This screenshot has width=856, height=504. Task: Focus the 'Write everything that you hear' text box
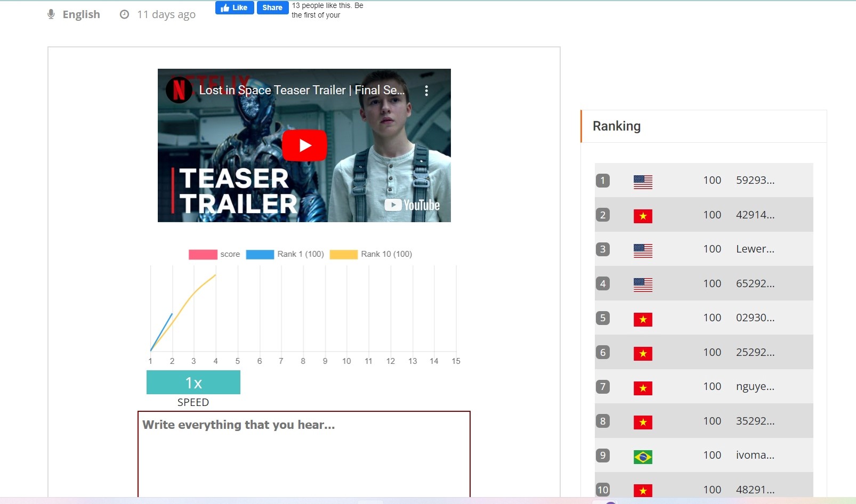click(x=304, y=454)
